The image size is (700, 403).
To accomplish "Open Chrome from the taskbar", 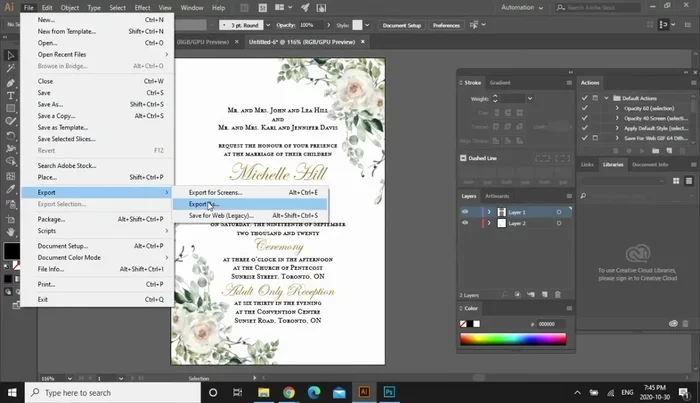I will pos(289,392).
